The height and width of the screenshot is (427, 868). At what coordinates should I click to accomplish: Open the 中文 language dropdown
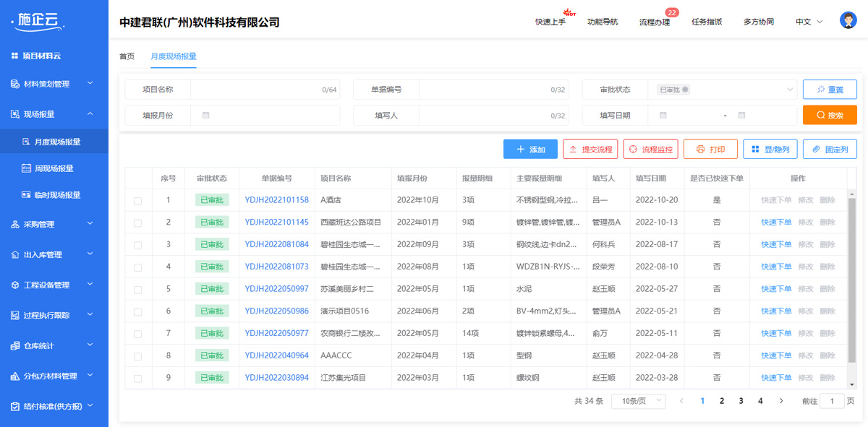pyautogui.click(x=809, y=22)
